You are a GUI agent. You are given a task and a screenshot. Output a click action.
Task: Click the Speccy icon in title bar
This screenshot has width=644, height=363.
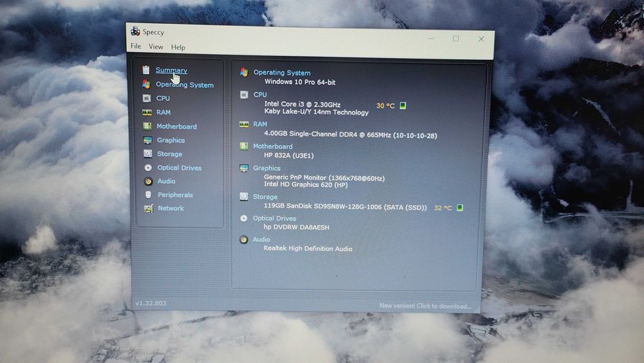point(135,31)
